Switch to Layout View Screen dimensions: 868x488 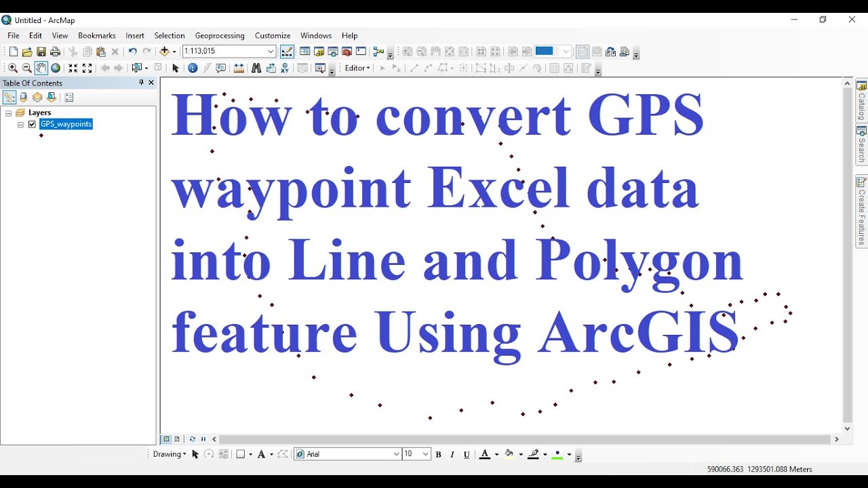[x=177, y=439]
